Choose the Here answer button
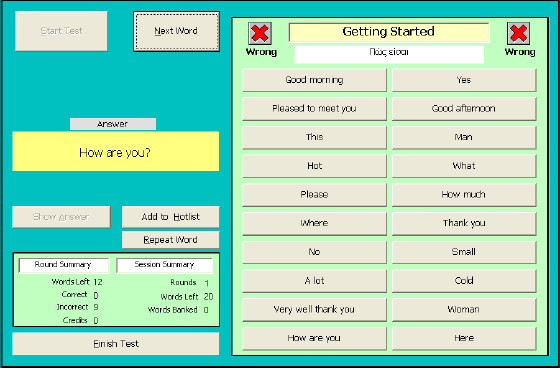 point(464,338)
